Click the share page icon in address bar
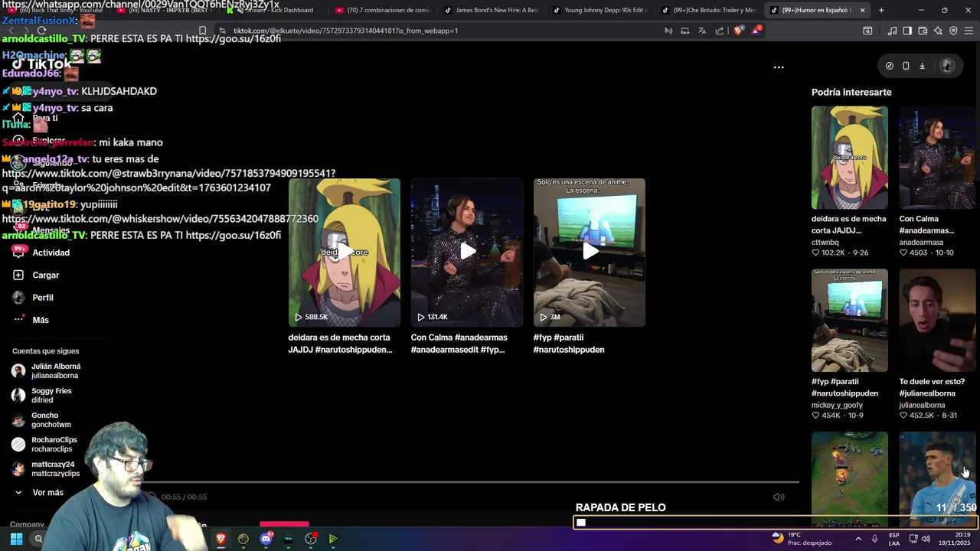 pyautogui.click(x=720, y=31)
